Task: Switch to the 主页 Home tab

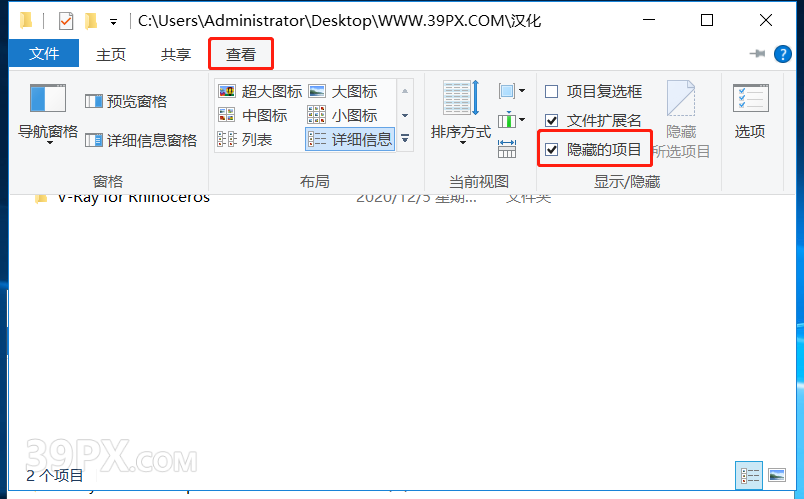Action: coord(111,54)
